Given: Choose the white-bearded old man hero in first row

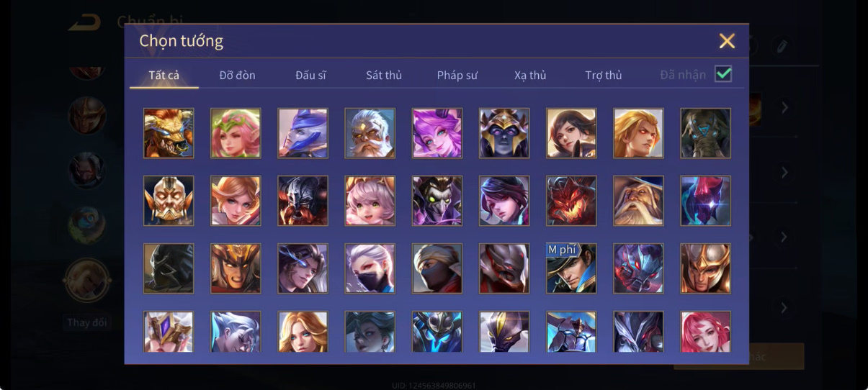Looking at the screenshot, I should click(x=370, y=133).
